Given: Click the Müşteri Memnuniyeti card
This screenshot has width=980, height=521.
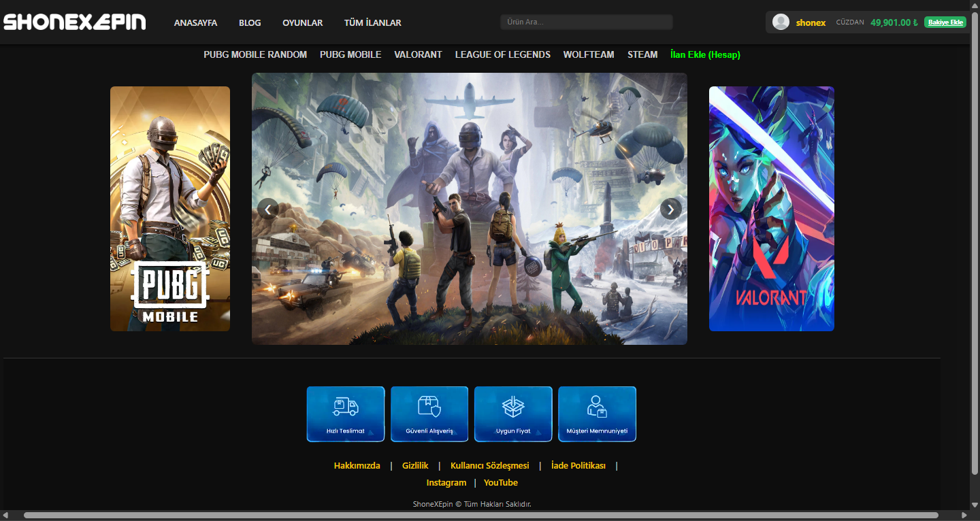Looking at the screenshot, I should (x=597, y=414).
